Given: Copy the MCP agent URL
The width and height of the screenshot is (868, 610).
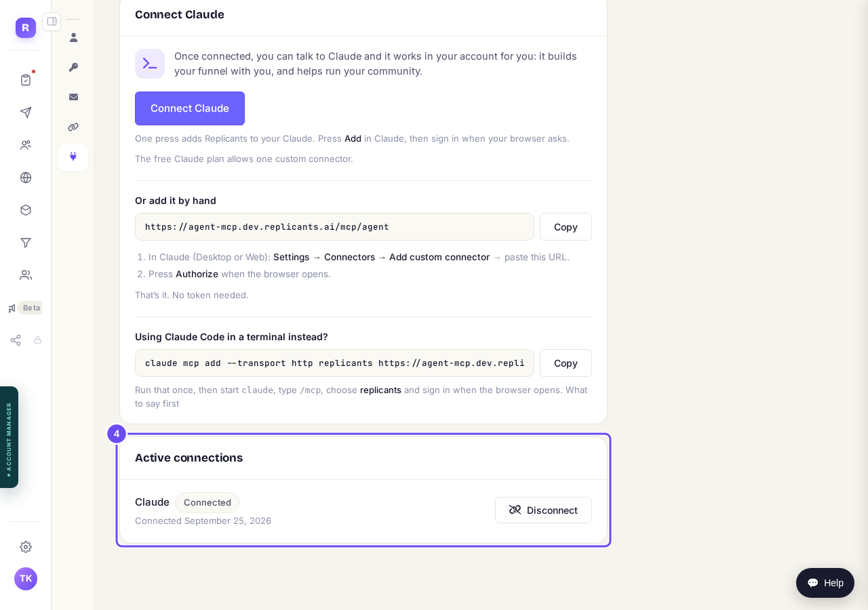Looking at the screenshot, I should pyautogui.click(x=566, y=227).
